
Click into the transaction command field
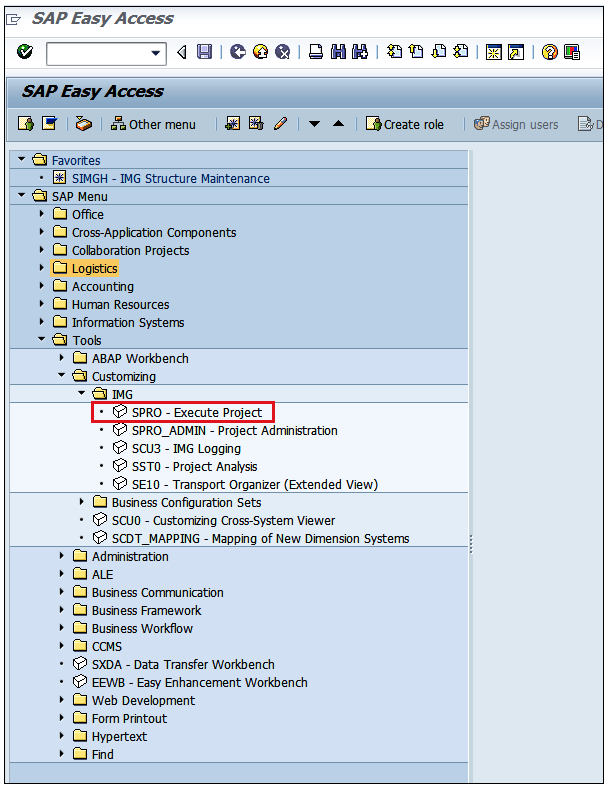(96, 53)
